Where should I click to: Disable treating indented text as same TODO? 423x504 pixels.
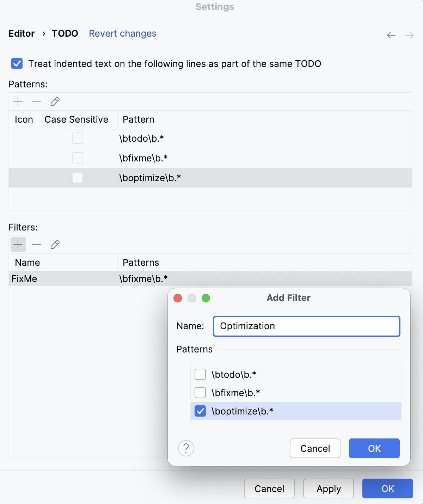pyautogui.click(x=17, y=64)
